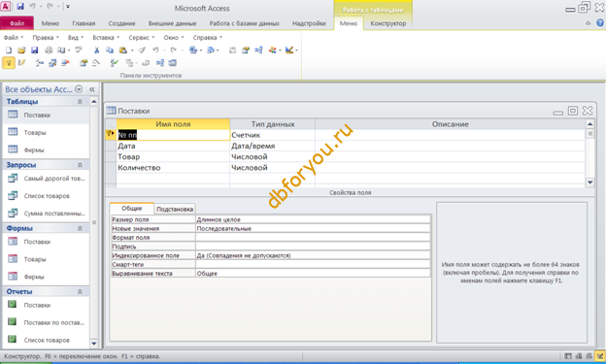Click the Paste clipboard icon
This screenshot has height=364, width=606.
click(123, 50)
